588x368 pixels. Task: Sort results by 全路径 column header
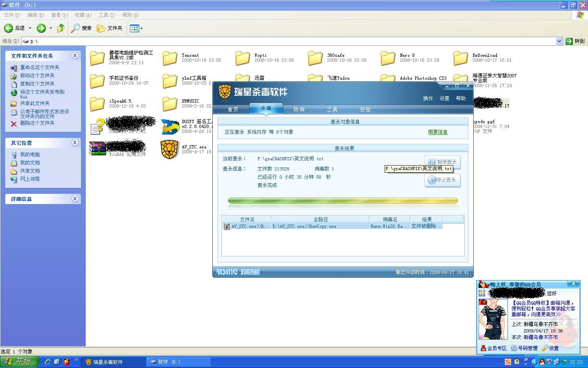[320, 220]
